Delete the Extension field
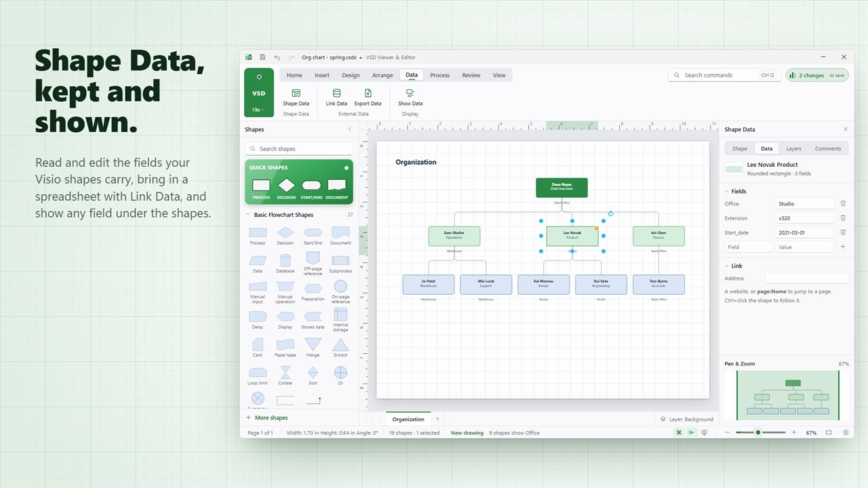This screenshot has height=488, width=868. [x=843, y=218]
